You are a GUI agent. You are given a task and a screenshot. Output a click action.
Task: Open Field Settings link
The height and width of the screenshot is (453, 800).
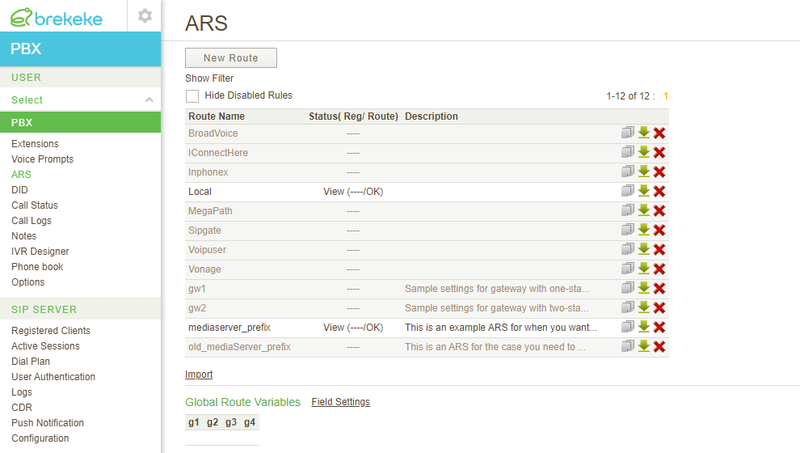point(340,402)
